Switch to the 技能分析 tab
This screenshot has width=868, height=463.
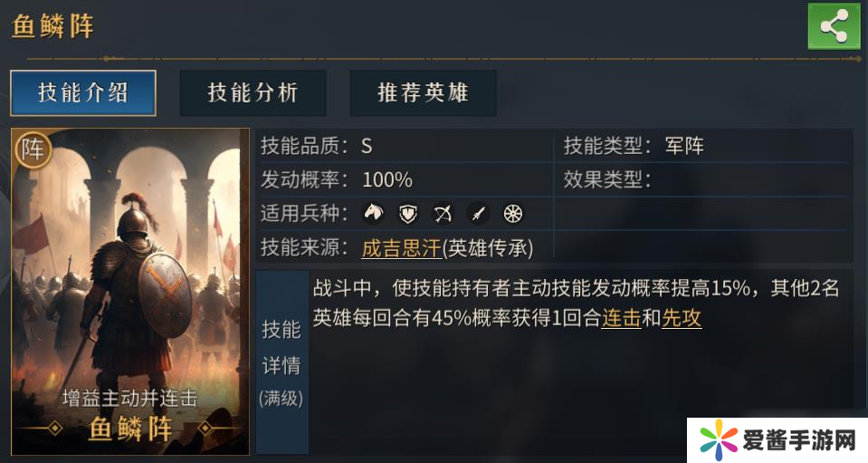pyautogui.click(x=253, y=92)
